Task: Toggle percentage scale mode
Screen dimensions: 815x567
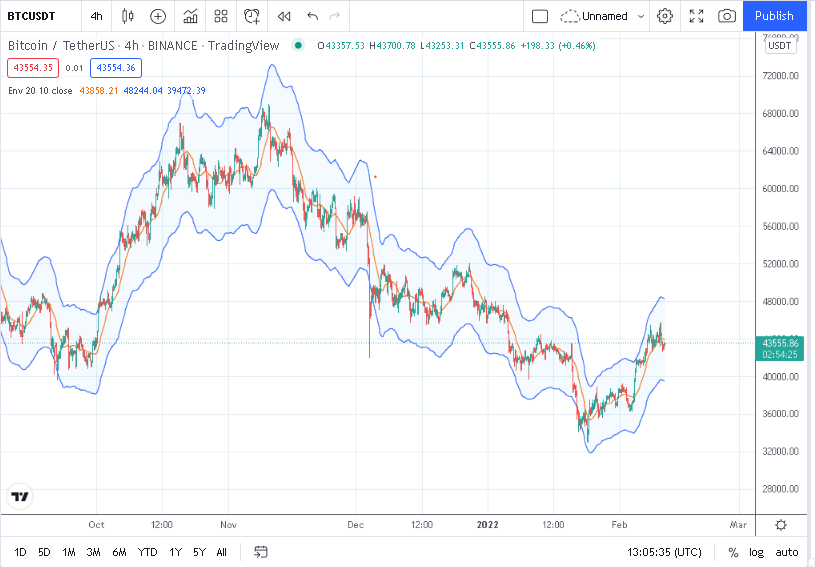Action: 733,552
